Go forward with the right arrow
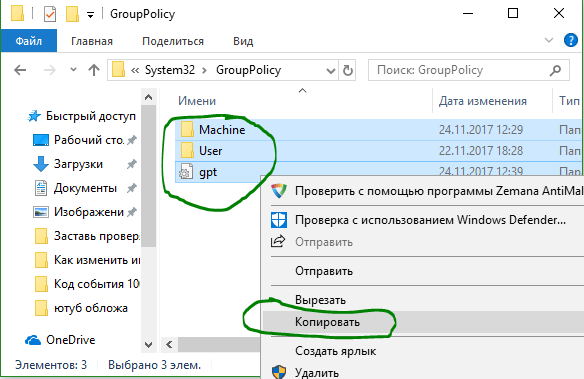584x379 pixels. (50, 70)
